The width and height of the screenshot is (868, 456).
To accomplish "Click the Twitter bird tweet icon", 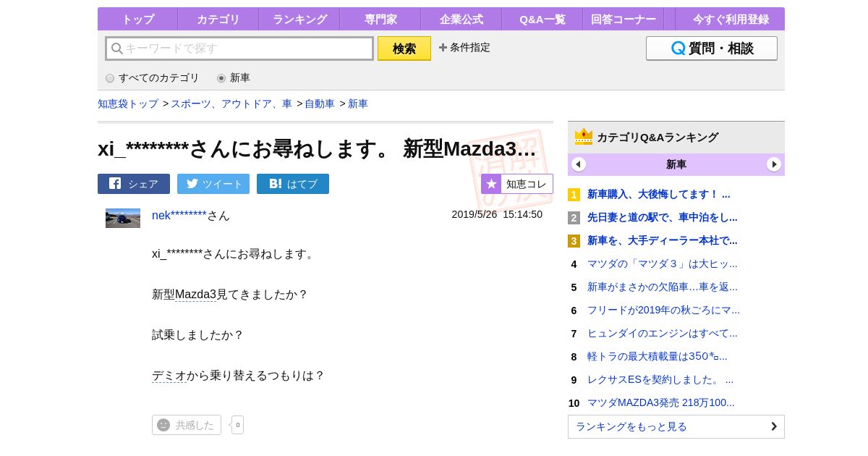I will tap(192, 183).
